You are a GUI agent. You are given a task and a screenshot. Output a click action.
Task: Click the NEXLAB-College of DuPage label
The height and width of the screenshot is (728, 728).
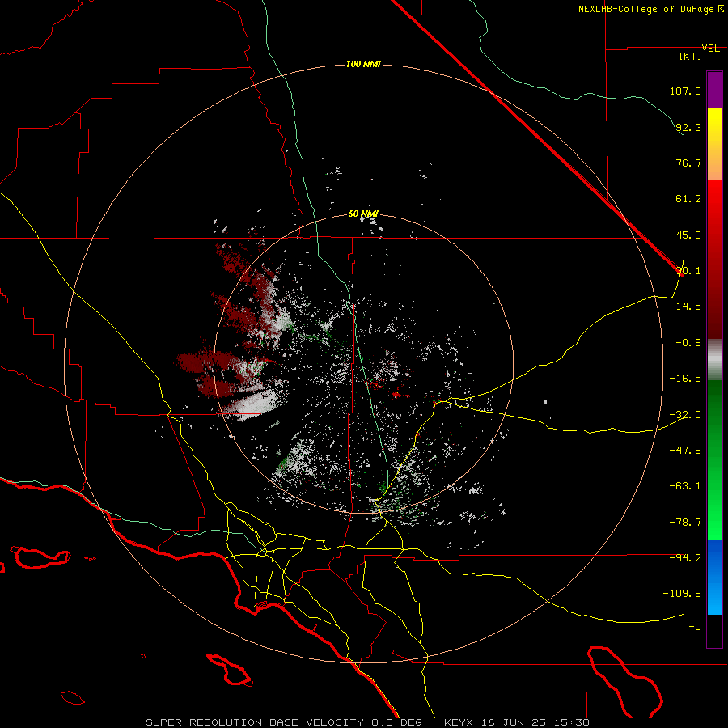[x=650, y=9]
